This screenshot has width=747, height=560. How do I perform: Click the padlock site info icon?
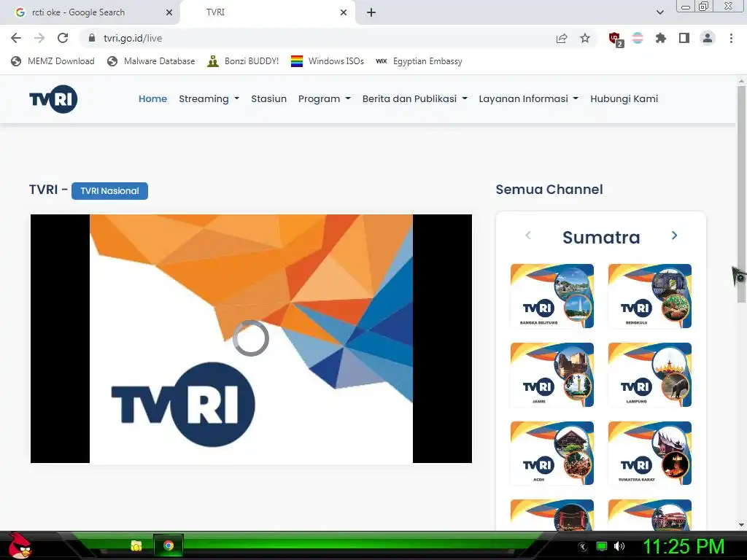(92, 38)
